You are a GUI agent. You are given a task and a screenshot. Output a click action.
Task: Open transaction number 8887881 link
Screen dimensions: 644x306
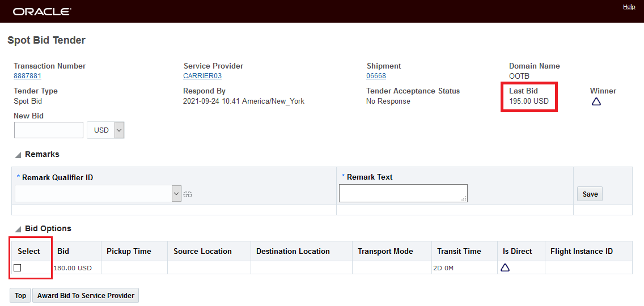(x=27, y=76)
